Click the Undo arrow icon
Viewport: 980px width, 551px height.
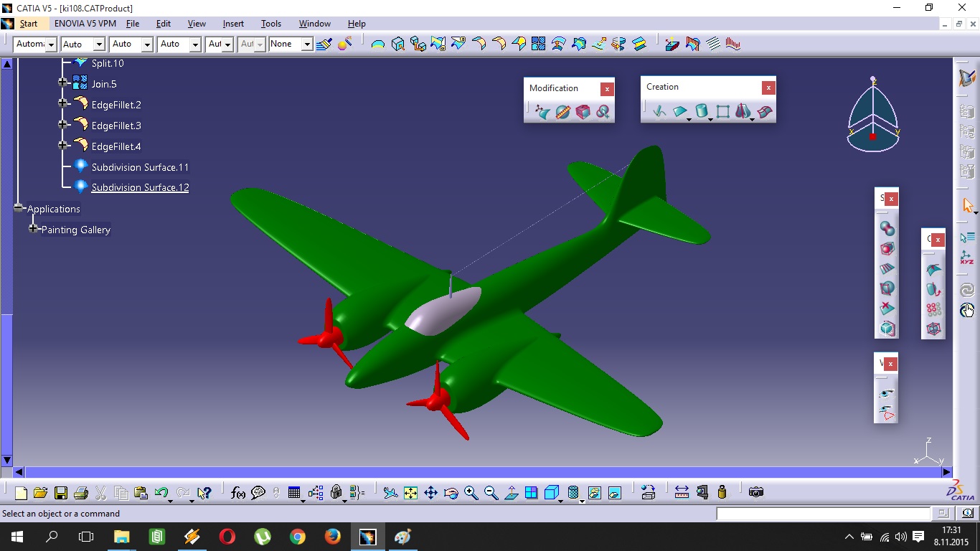click(x=161, y=493)
